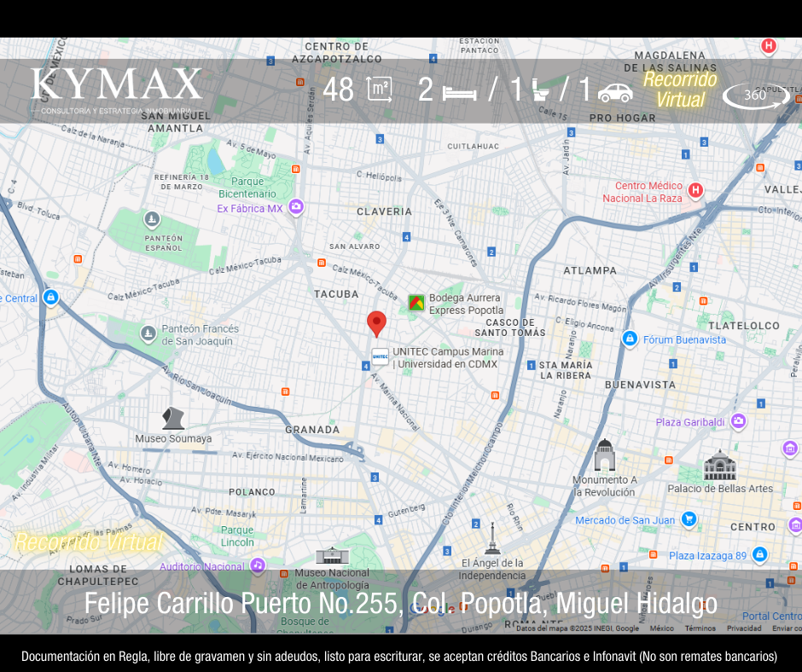
Task: Click the POLANCO neighborhood label
Action: [252, 492]
